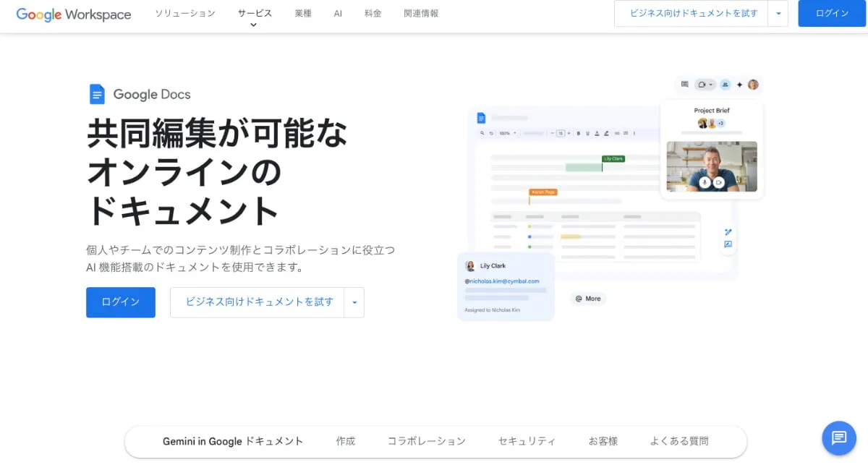Open the AI menu item

point(338,14)
